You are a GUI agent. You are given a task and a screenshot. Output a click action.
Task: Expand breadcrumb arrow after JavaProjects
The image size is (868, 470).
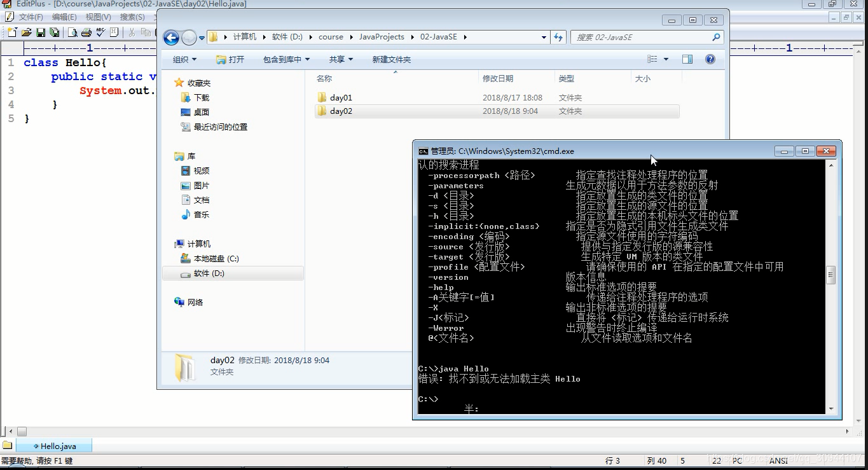click(x=413, y=37)
